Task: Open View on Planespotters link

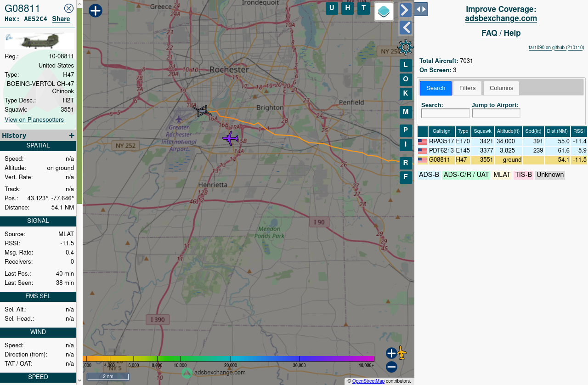Action: pos(34,120)
